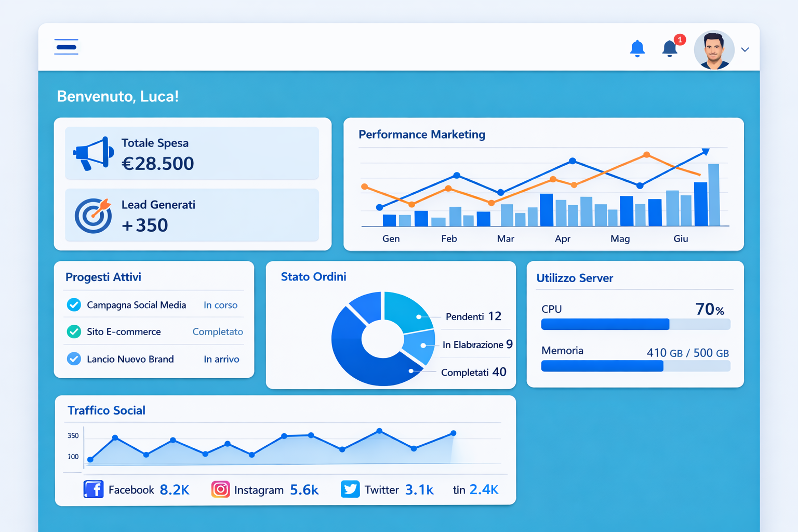Click the "Mar" month label
798x532 pixels.
(x=506, y=238)
